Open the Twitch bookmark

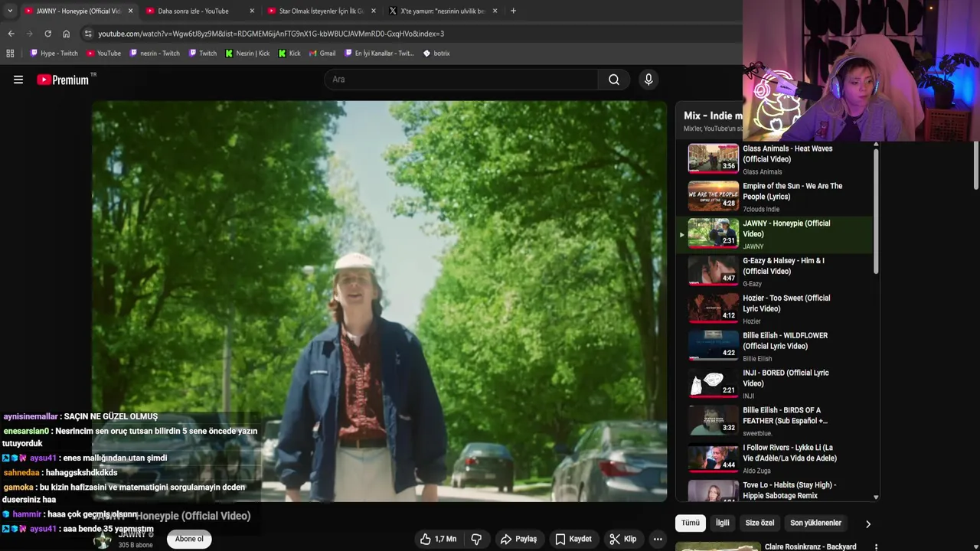click(x=202, y=54)
